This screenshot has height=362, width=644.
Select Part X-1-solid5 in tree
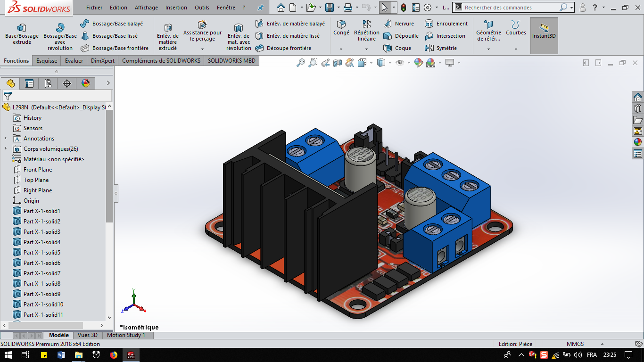pyautogui.click(x=42, y=252)
